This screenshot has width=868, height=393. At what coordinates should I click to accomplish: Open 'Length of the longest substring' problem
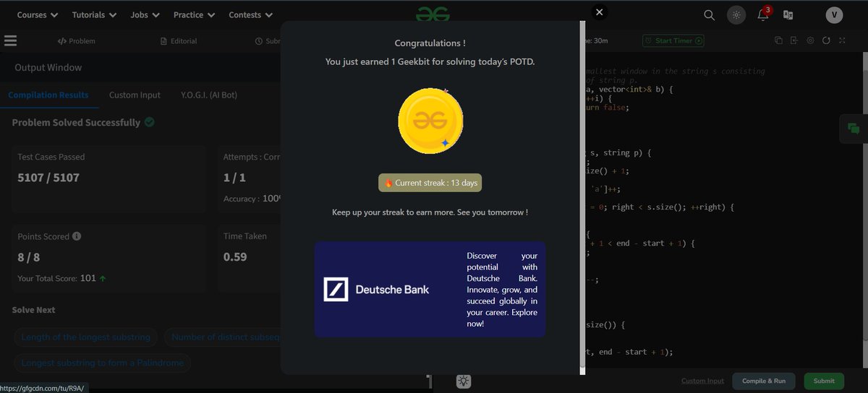click(x=86, y=337)
